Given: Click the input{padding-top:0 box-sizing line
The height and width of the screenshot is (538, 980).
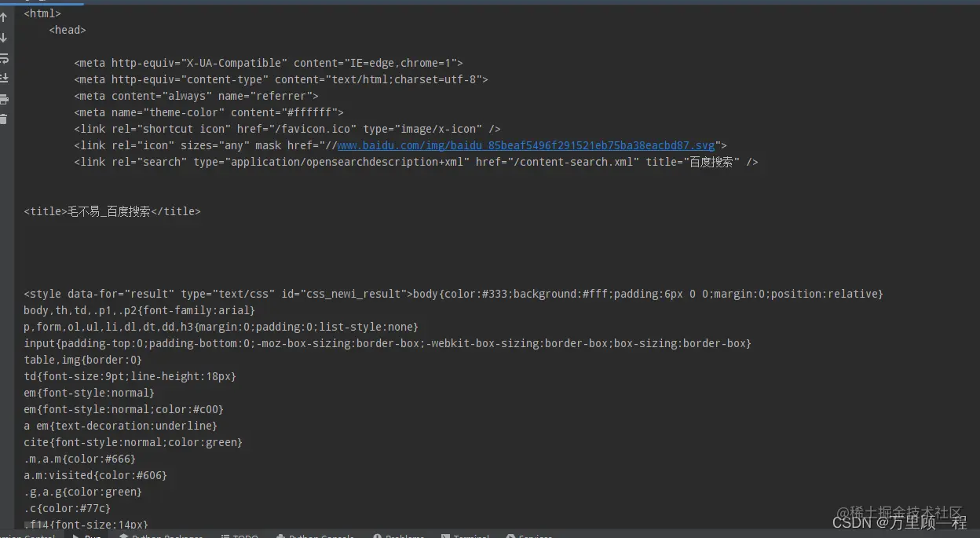Looking at the screenshot, I should point(388,343).
